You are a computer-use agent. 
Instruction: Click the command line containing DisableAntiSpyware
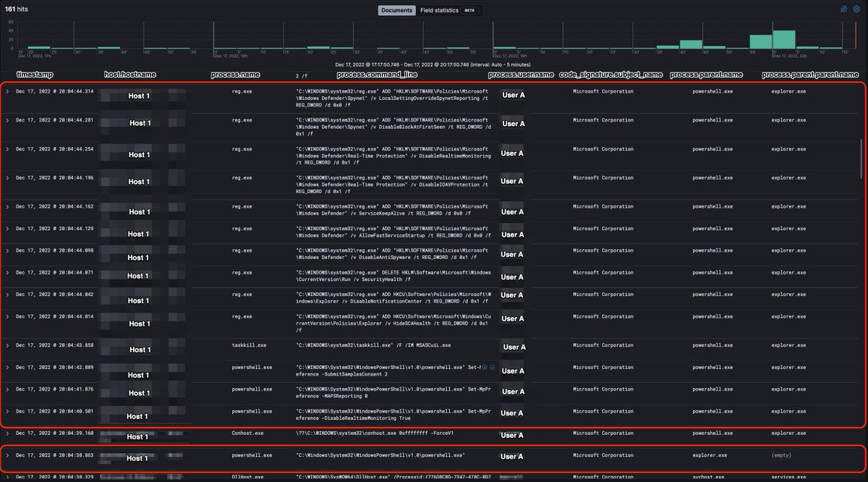point(393,254)
